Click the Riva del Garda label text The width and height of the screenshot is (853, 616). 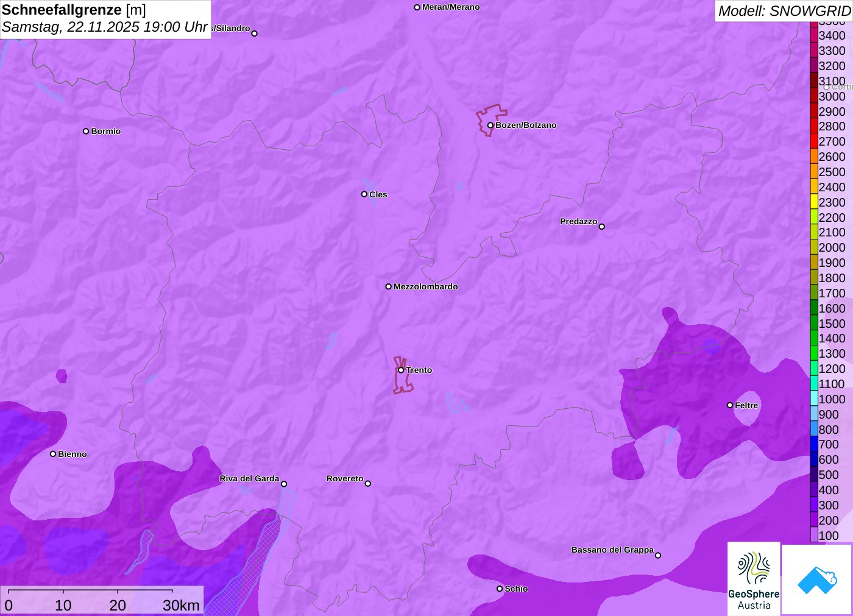pyautogui.click(x=249, y=478)
